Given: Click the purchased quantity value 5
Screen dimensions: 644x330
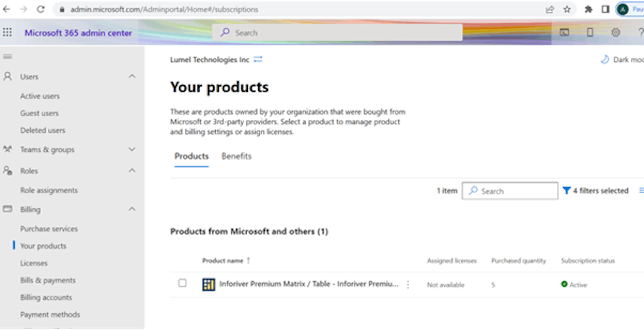Looking at the screenshot, I should click(x=493, y=285).
